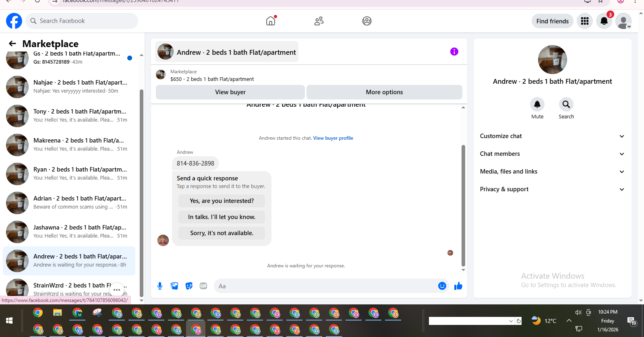
Task: Open the clock showing 10:24 PM
Action: [608, 312]
